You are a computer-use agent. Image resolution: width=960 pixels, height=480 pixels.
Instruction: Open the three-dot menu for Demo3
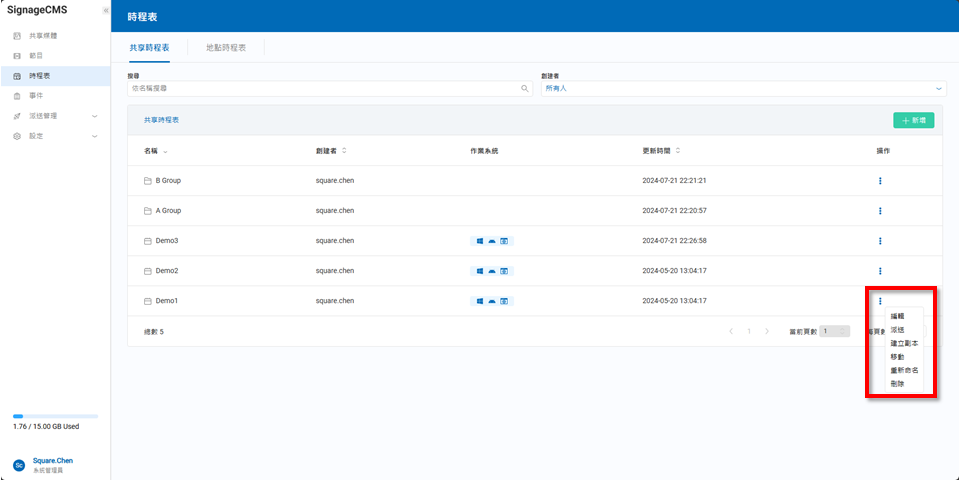tap(880, 241)
